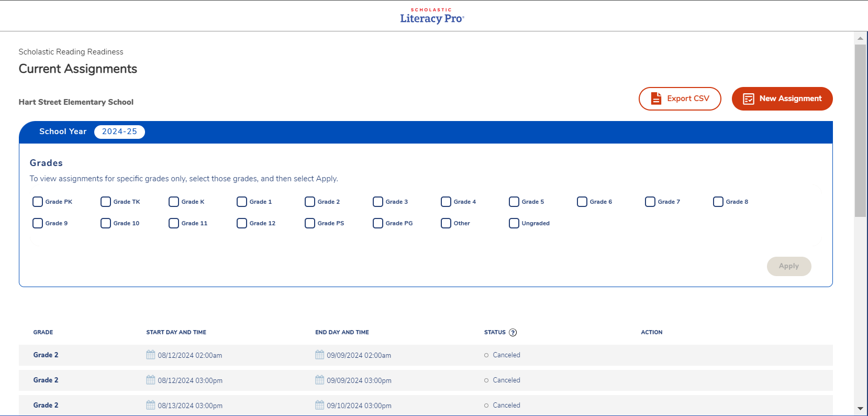Image resolution: width=868 pixels, height=416 pixels.
Task: Check the Grade 7 checkbox
Action: pyautogui.click(x=650, y=202)
